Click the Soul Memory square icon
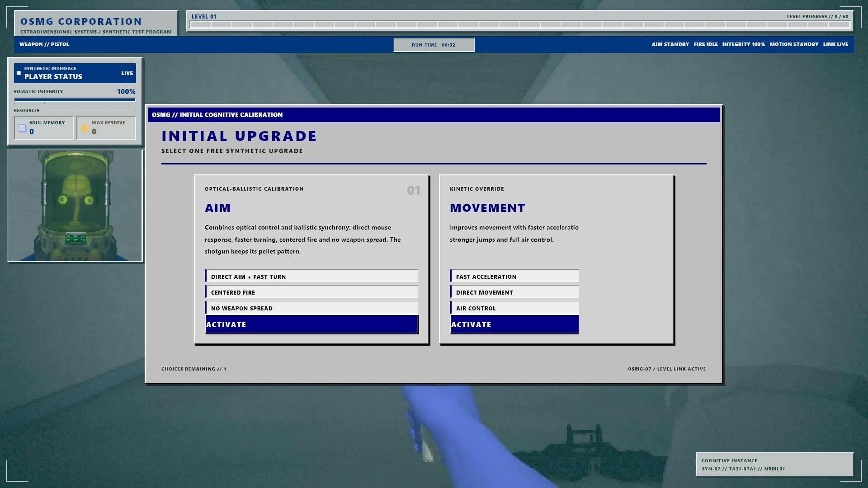 tap(22, 128)
